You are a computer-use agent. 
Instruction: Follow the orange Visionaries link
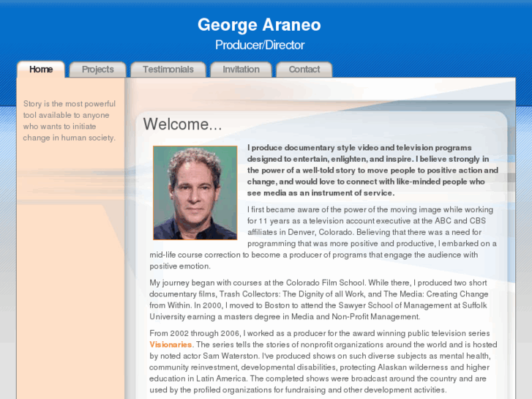171,344
